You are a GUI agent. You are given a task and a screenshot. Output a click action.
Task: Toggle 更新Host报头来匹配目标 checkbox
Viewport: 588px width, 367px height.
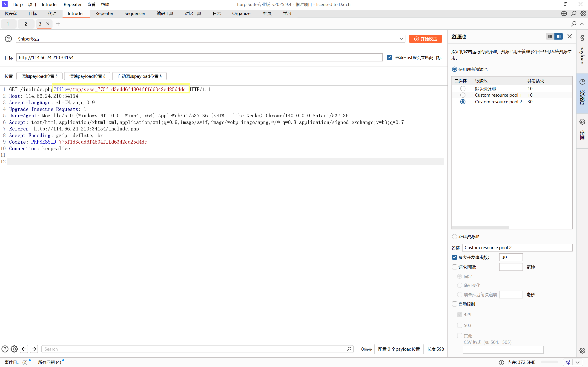(389, 58)
